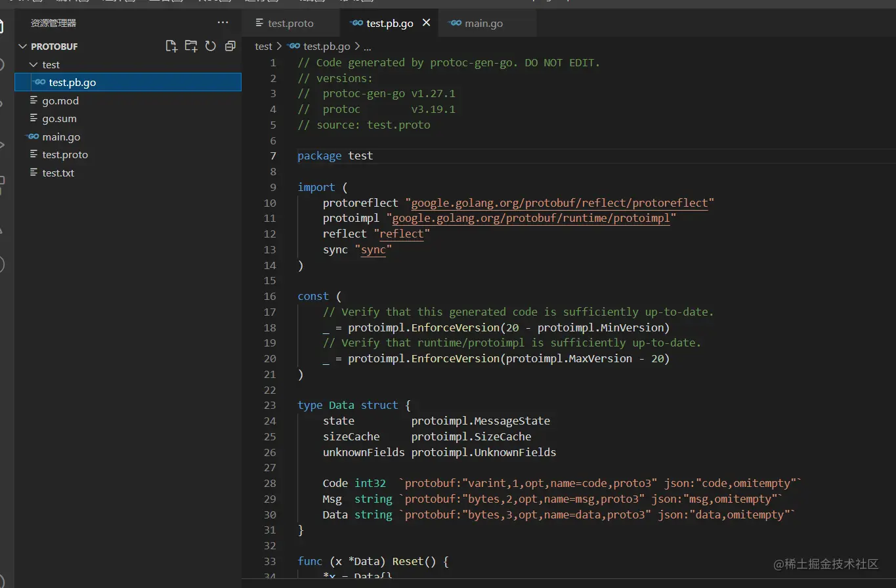Image resolution: width=896 pixels, height=588 pixels.
Task: Close the test.pb.go editor tab
Action: (426, 23)
